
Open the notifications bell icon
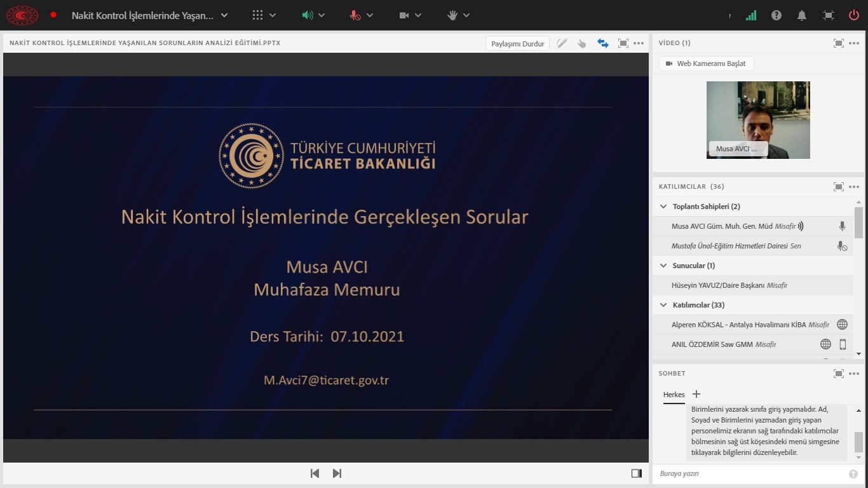pos(803,15)
